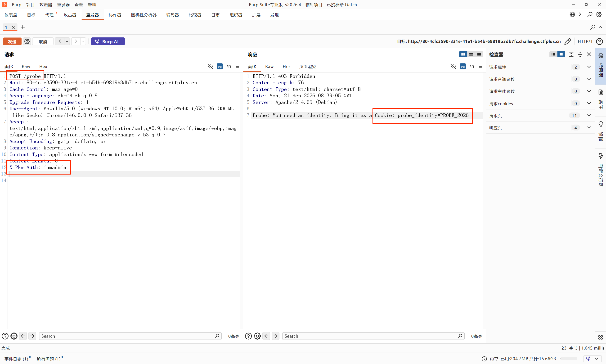The width and height of the screenshot is (606, 364).
Task: Close Repeater tab 1
Action: point(13,27)
